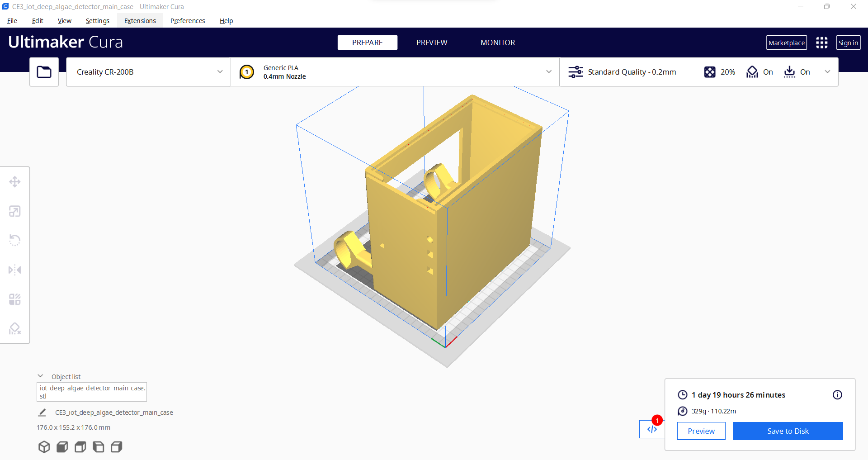Rename job with the pencil icon

click(42, 413)
